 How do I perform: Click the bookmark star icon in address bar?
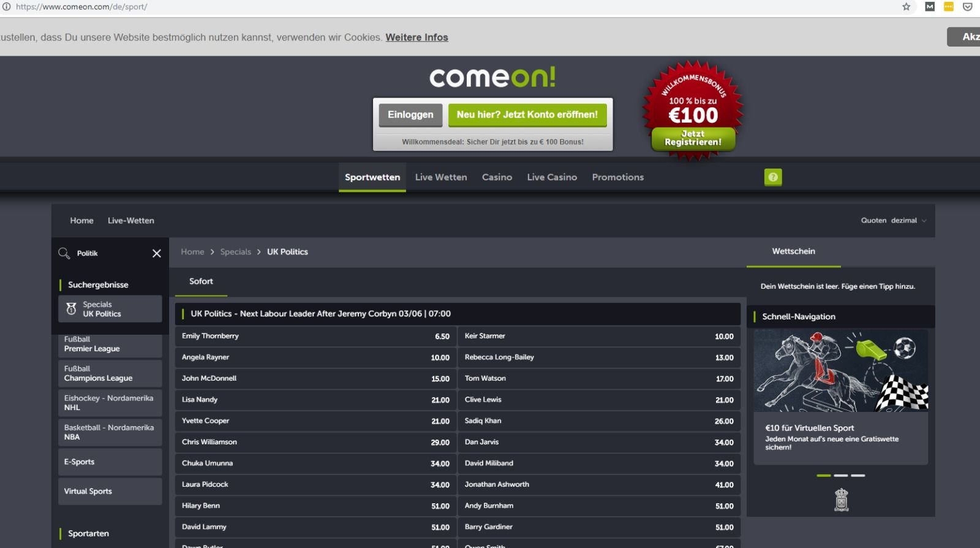907,7
